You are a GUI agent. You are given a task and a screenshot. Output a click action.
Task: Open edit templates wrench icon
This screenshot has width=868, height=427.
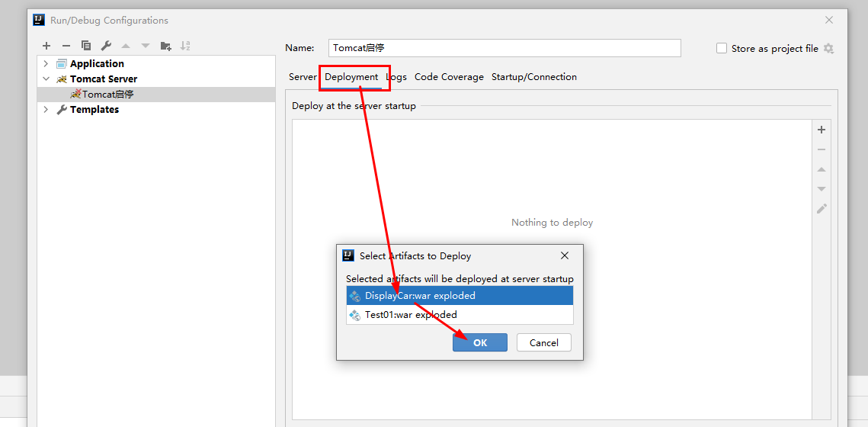(106, 46)
